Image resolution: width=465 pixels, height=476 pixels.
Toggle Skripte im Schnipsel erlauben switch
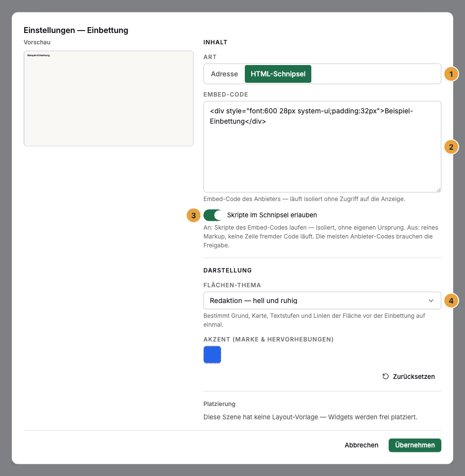point(212,215)
